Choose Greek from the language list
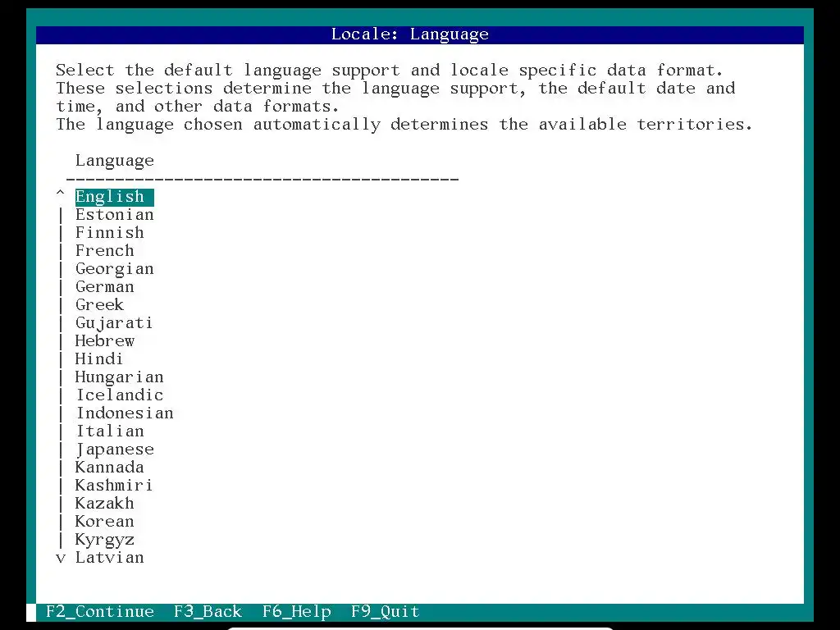The image size is (840, 630). 99,305
